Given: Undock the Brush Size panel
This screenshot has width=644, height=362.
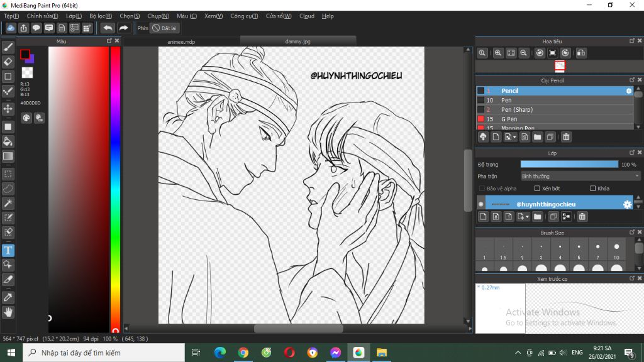Looking at the screenshot, I should pos(631,232).
